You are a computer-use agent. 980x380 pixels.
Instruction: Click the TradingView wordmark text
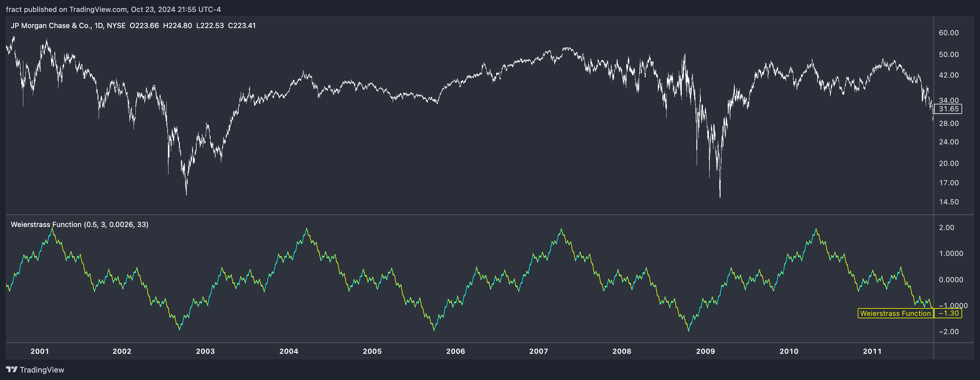(42, 370)
